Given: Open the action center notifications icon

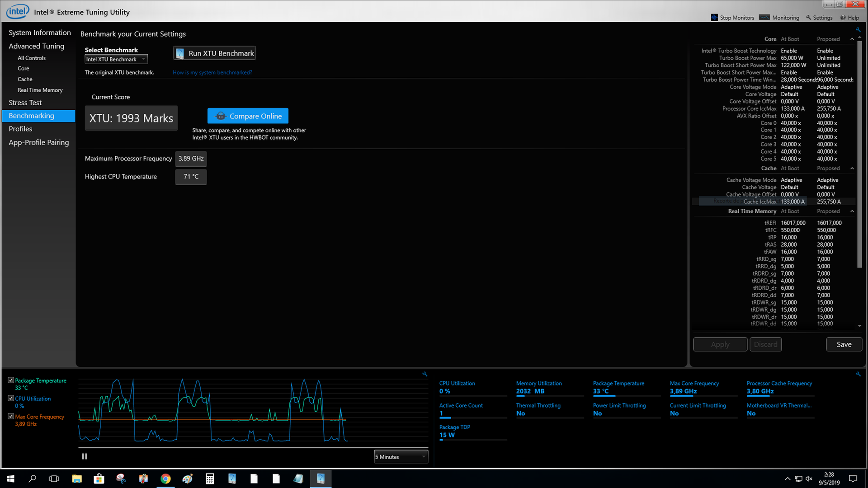Looking at the screenshot, I should 853,479.
